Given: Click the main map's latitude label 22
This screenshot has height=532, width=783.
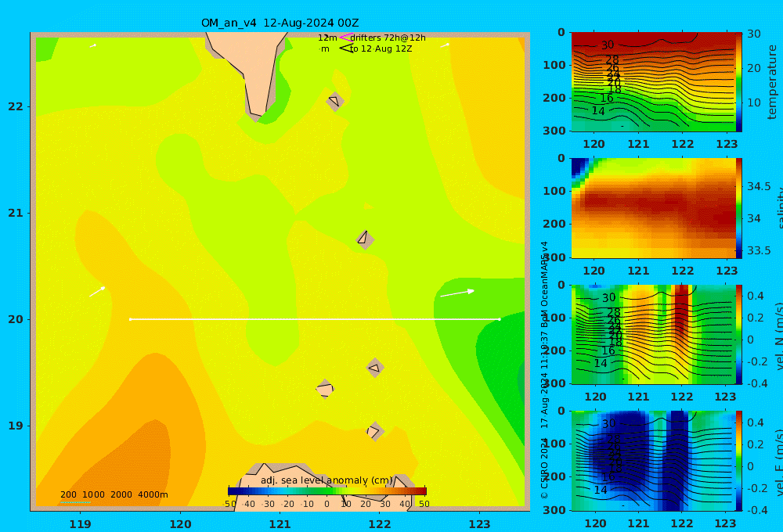Looking at the screenshot, I should pyautogui.click(x=16, y=106).
